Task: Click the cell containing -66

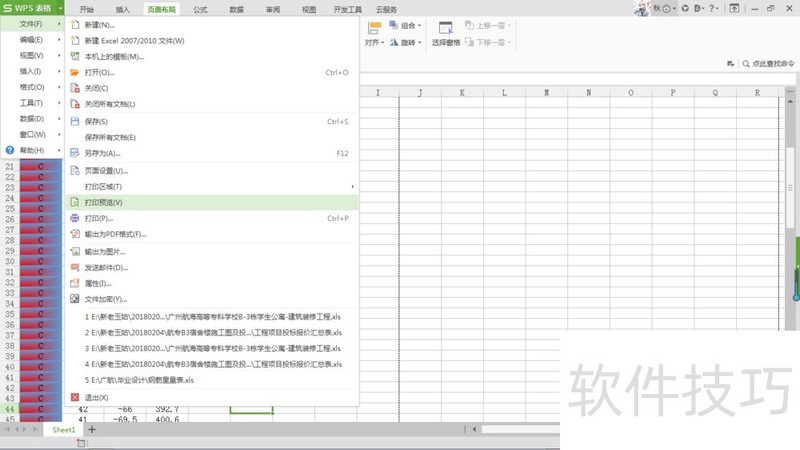Action: click(125, 409)
